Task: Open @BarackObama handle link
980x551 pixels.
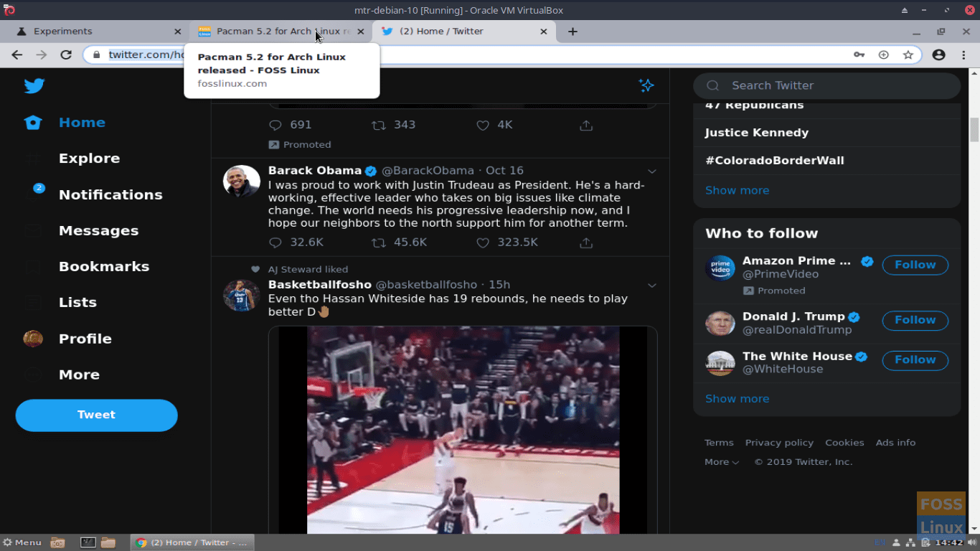Action: point(428,171)
